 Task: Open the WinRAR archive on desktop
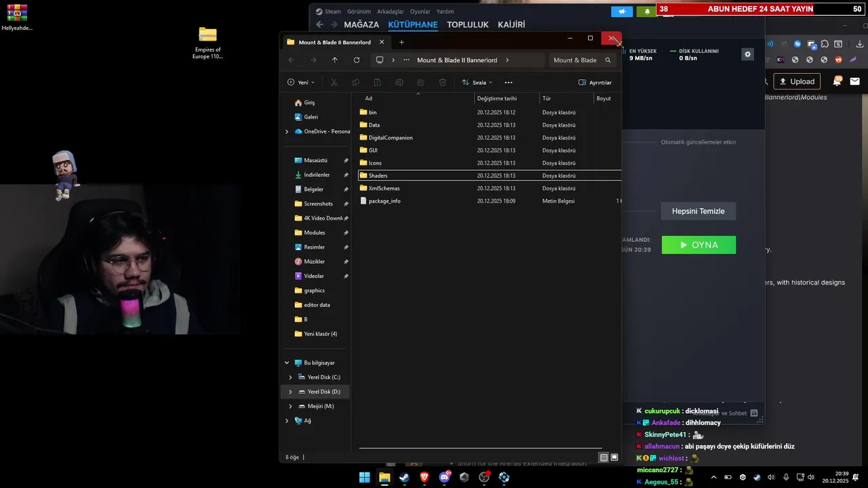click(17, 18)
